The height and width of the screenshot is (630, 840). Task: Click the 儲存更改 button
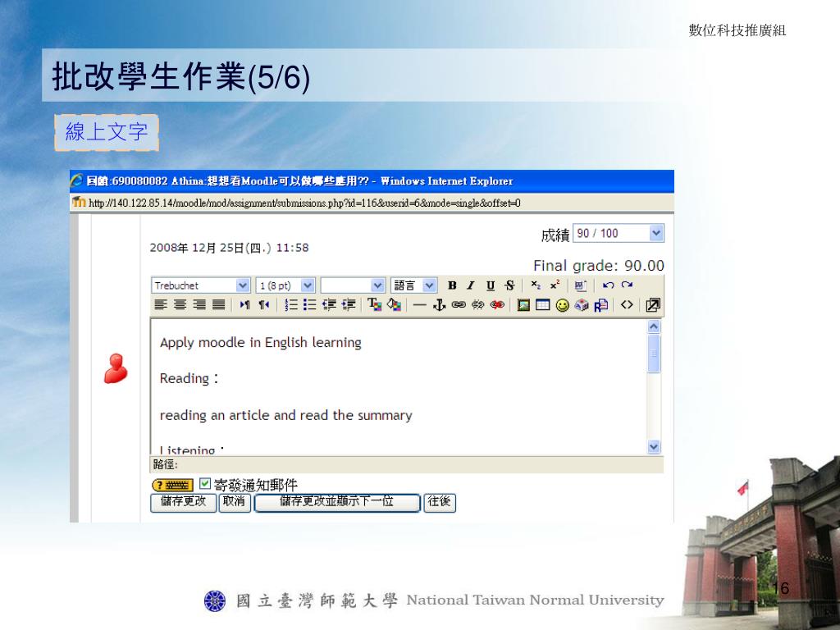click(183, 503)
